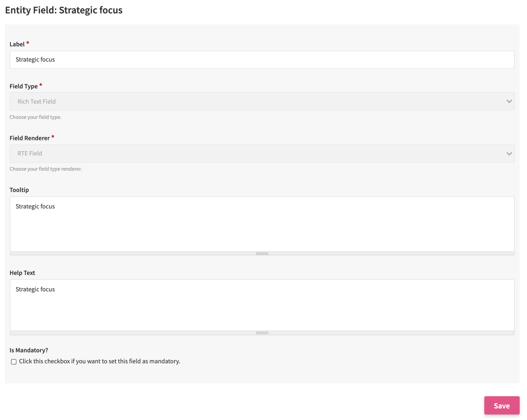Image resolution: width=527 pixels, height=420 pixels.
Task: Click the 'Field Renderer' caption text
Action: click(30, 138)
